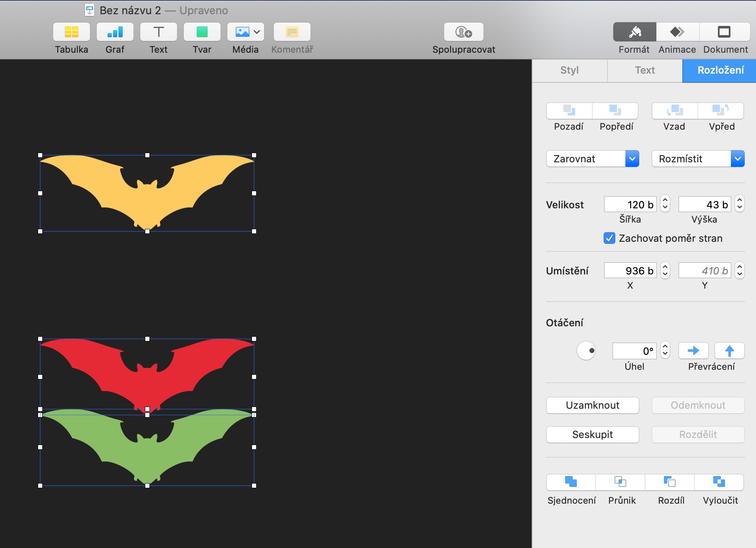Image resolution: width=756 pixels, height=548 pixels.
Task: Open the Tvar shape picker
Action: point(202,32)
